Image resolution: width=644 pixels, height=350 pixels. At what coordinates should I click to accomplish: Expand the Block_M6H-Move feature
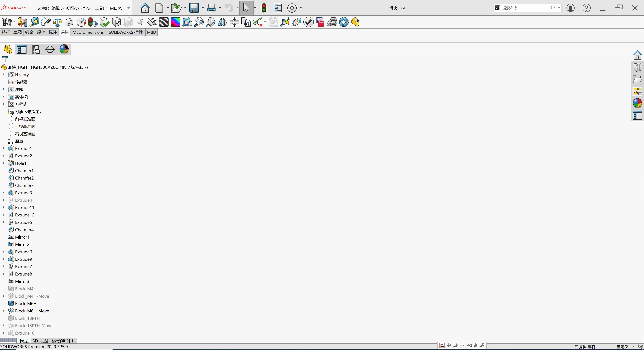click(x=4, y=311)
